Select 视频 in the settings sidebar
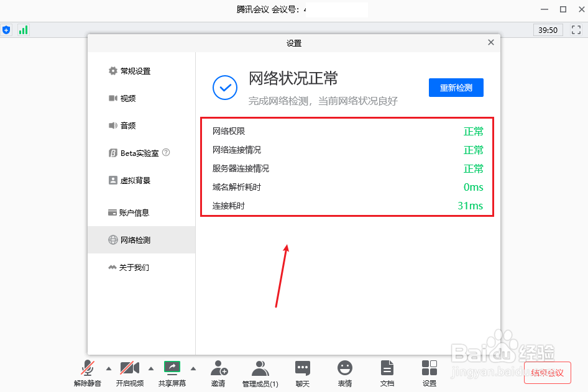 [141, 98]
